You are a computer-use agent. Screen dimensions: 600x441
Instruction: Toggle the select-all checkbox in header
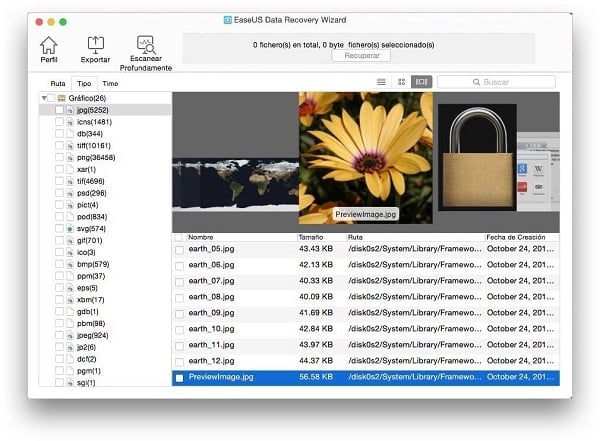pyautogui.click(x=178, y=238)
